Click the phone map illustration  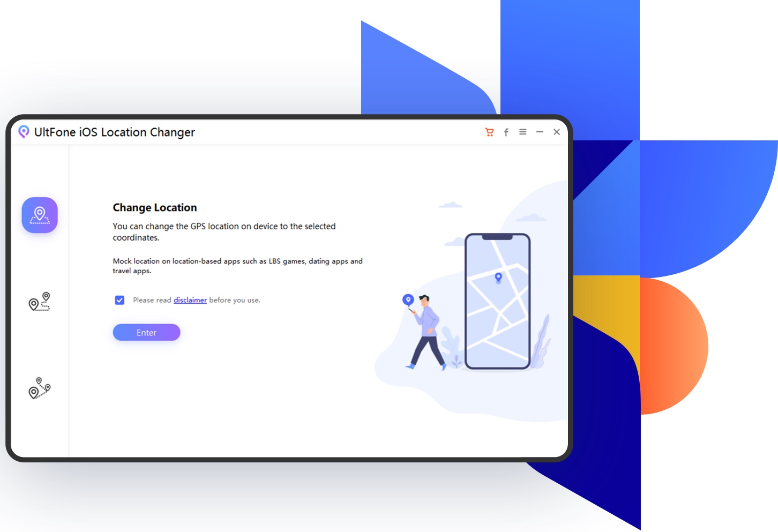pyautogui.click(x=497, y=301)
